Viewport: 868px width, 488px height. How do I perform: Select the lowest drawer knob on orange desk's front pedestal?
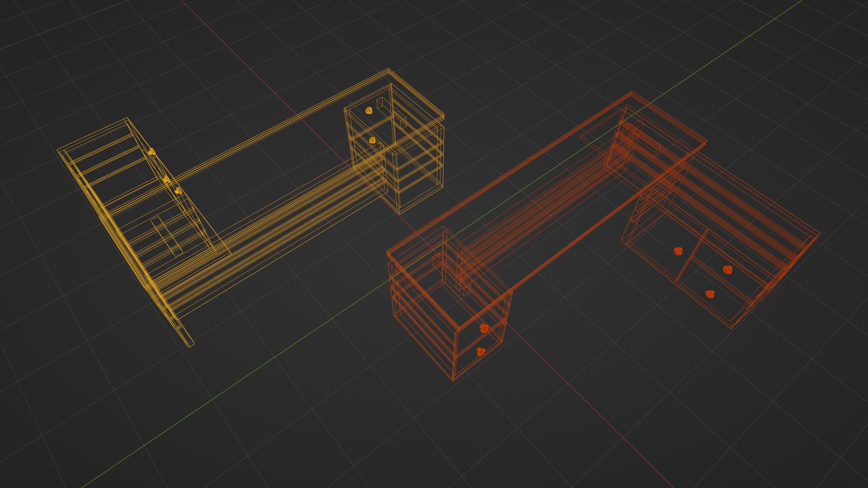[x=480, y=351]
